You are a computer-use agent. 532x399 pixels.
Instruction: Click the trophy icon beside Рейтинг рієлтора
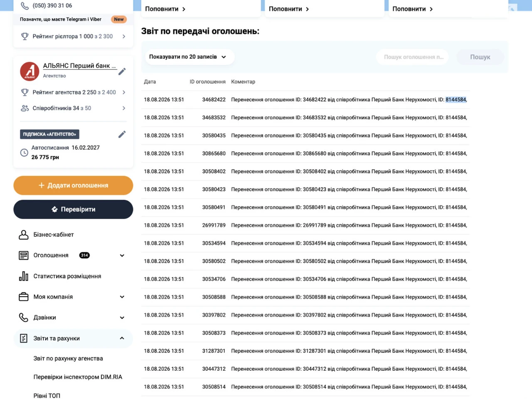point(25,37)
